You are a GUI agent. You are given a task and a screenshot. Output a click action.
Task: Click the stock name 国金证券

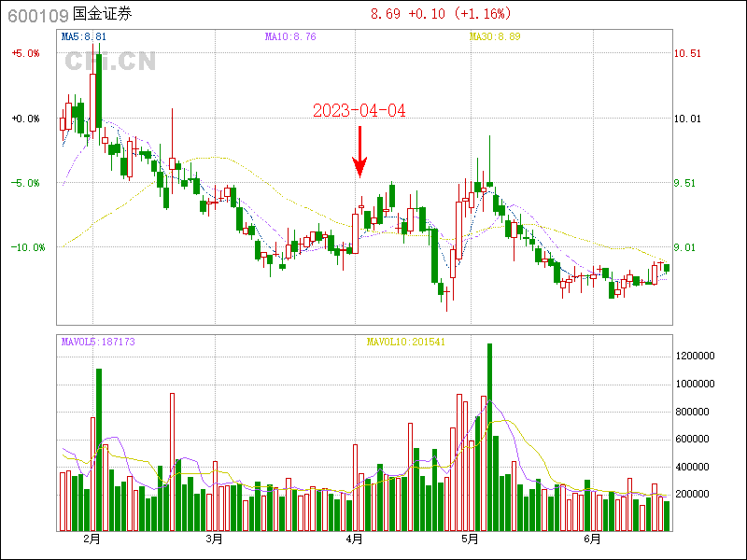pos(103,15)
